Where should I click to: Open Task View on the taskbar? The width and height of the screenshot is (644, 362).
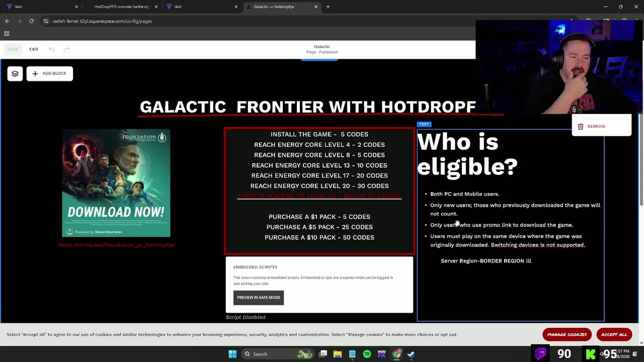pyautogui.click(x=323, y=354)
